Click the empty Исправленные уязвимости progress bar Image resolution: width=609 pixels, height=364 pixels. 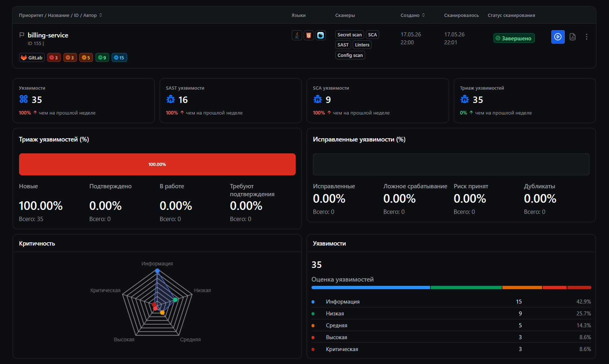[x=451, y=165]
